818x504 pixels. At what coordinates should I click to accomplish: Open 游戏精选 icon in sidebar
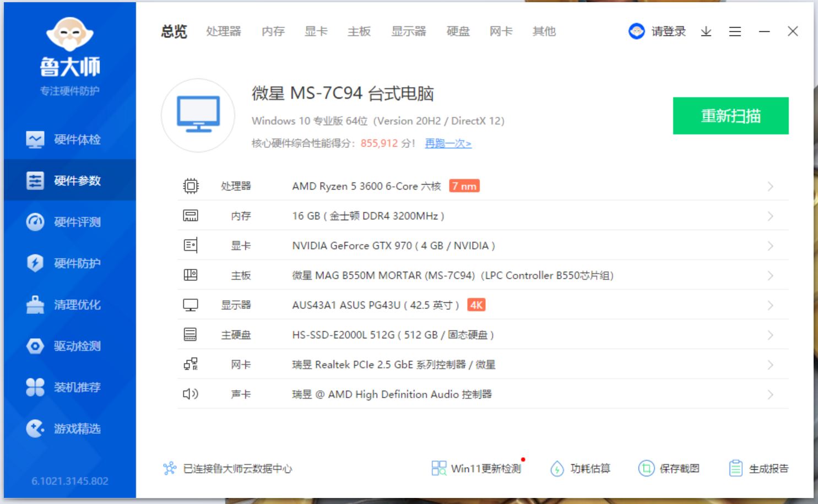click(x=35, y=429)
